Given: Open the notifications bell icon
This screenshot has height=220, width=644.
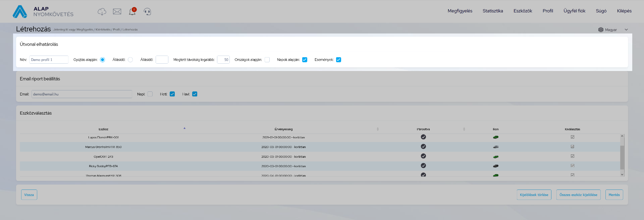Looking at the screenshot, I should coord(132,12).
